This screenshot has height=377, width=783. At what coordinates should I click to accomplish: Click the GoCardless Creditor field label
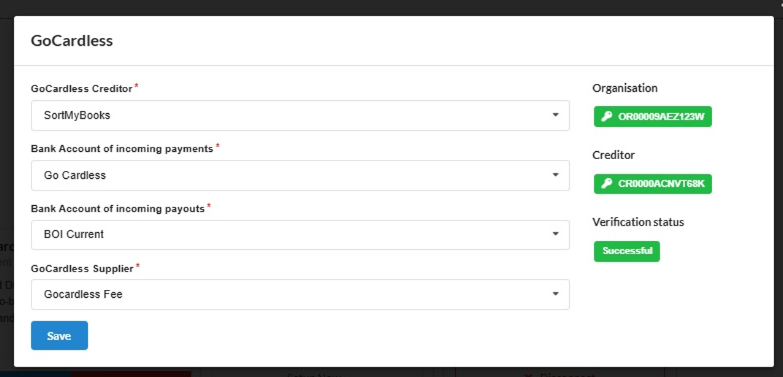pos(81,89)
